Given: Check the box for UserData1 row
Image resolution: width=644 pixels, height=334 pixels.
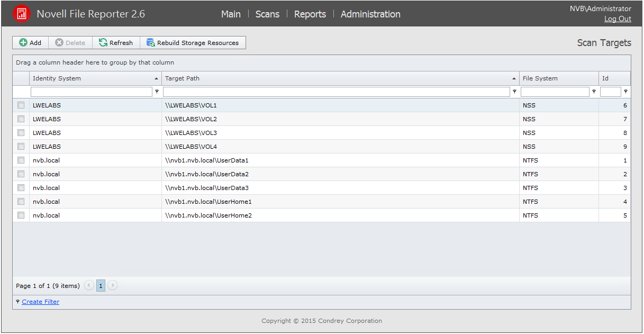Looking at the screenshot, I should point(21,160).
